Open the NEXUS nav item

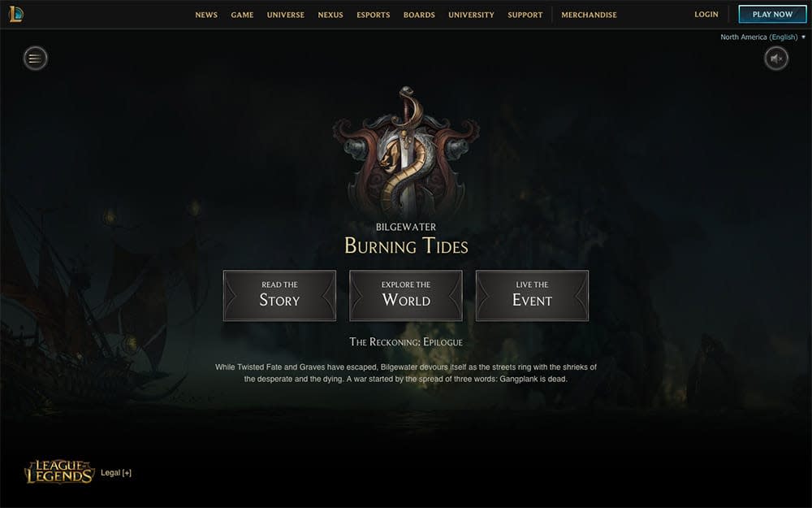pos(330,15)
